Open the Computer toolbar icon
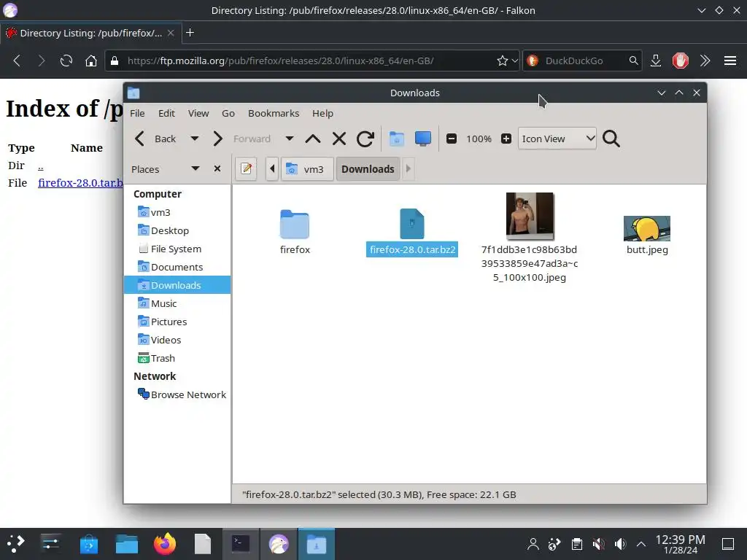The image size is (747, 560). pos(422,139)
